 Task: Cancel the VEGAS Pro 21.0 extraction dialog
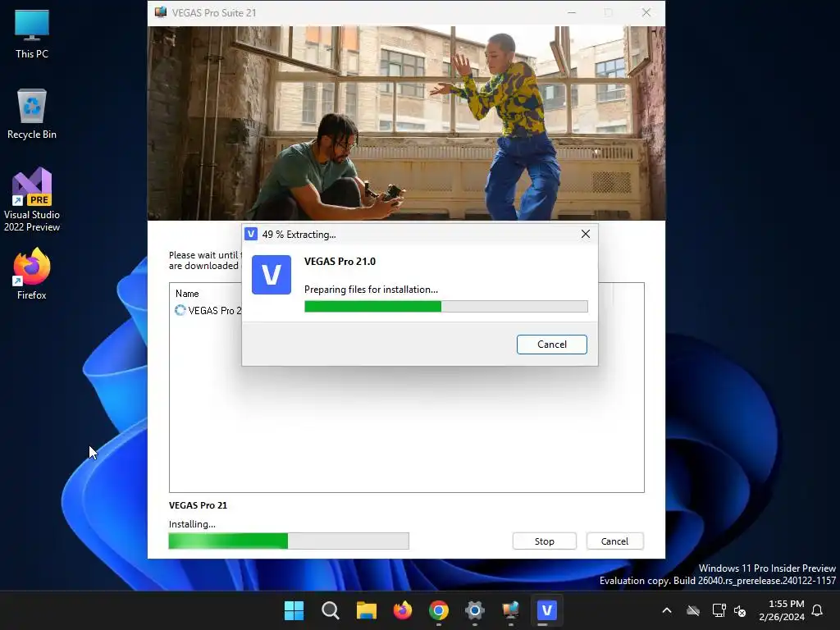[551, 345]
